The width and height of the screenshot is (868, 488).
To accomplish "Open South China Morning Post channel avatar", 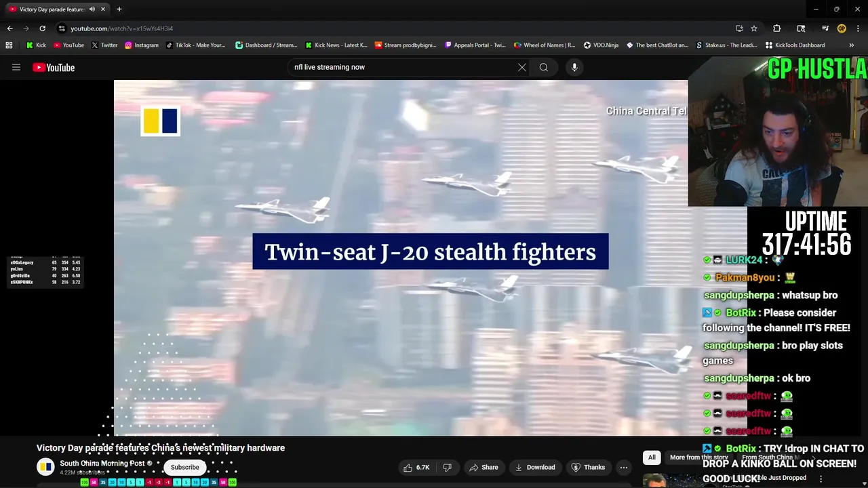I will [x=45, y=467].
